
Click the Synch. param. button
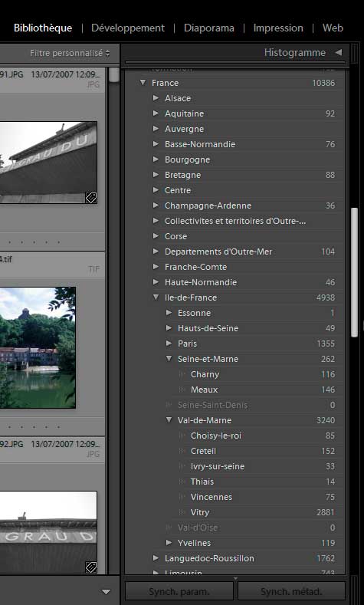click(x=179, y=591)
